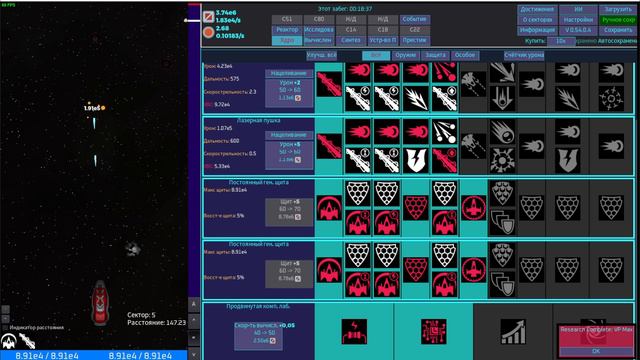The width and height of the screenshot is (640, 360).
Task: Click the Сохранить button
Action: (x=618, y=30)
